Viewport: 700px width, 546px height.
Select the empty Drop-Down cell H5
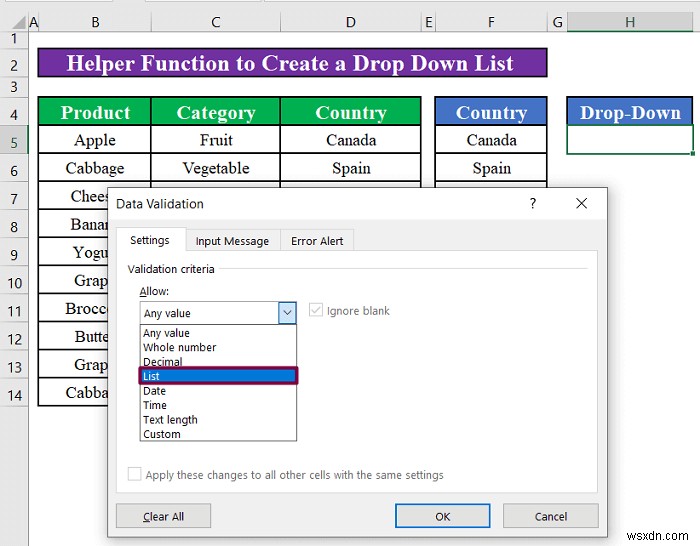(629, 140)
